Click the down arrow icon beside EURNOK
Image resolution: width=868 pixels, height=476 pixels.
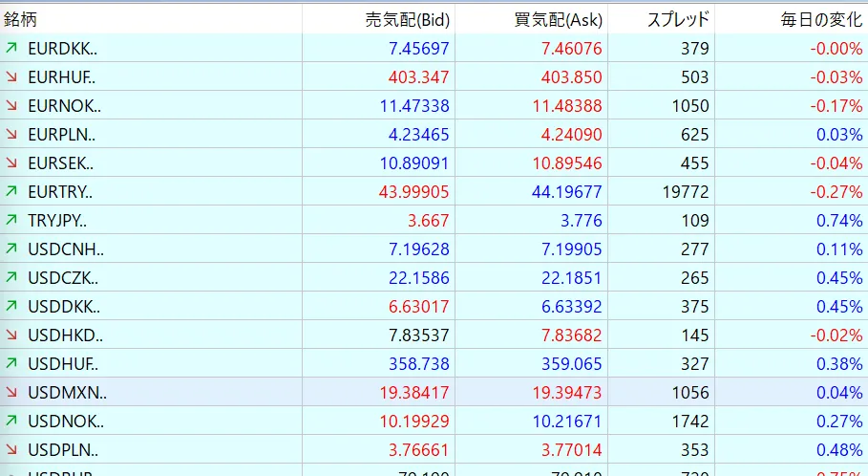point(11,105)
